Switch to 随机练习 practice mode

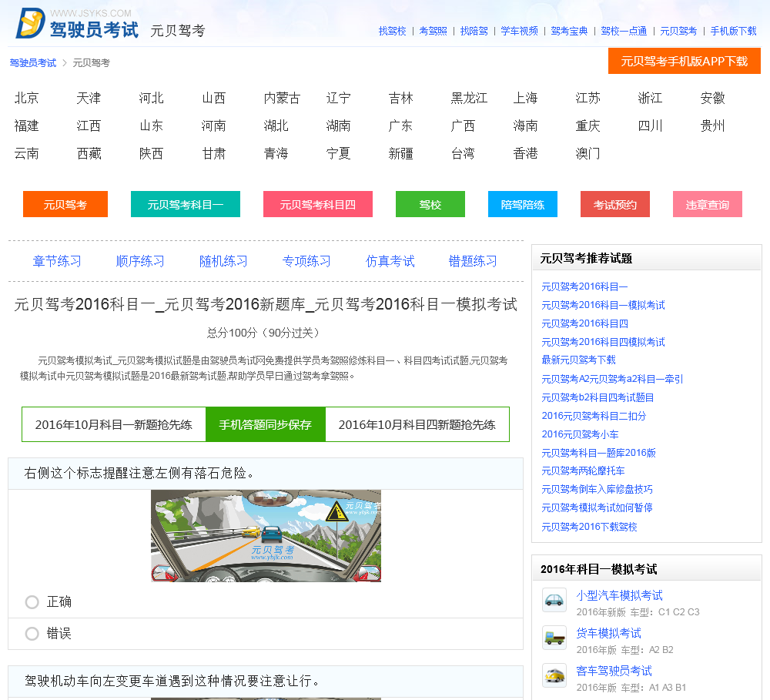(x=223, y=261)
